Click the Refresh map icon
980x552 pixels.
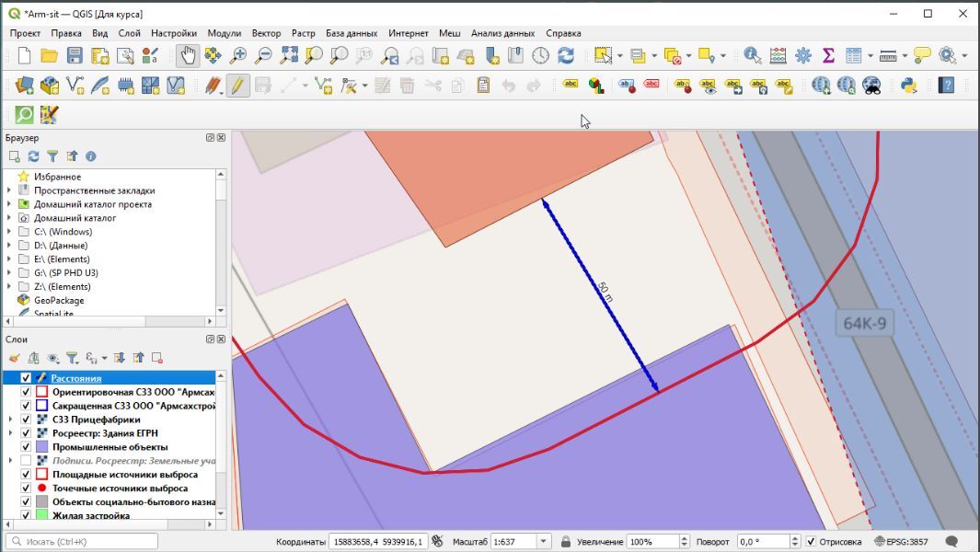click(566, 56)
